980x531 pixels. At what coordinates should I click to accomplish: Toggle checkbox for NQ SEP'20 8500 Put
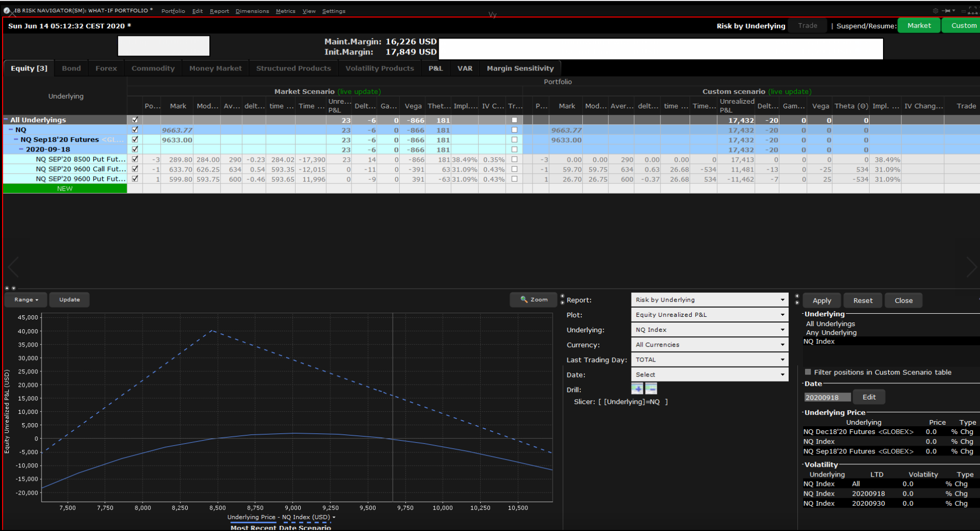135,159
